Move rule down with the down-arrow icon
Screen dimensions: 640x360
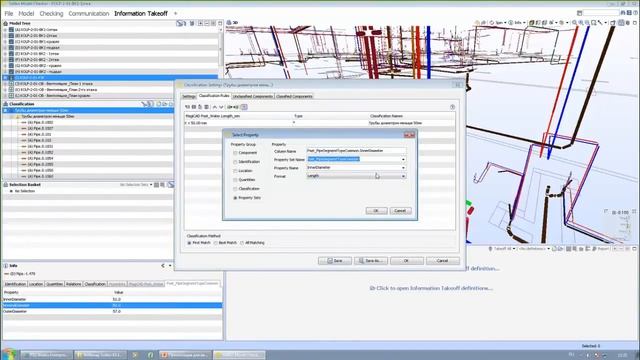[x=221, y=107]
